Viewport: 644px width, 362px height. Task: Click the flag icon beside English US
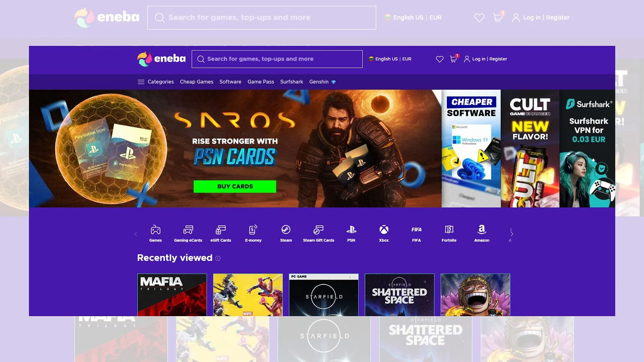[371, 59]
